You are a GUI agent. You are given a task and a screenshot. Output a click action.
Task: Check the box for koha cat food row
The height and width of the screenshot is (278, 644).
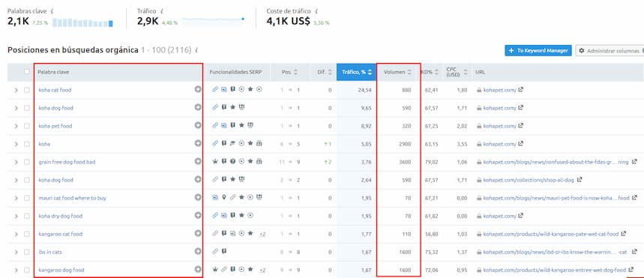(27, 90)
